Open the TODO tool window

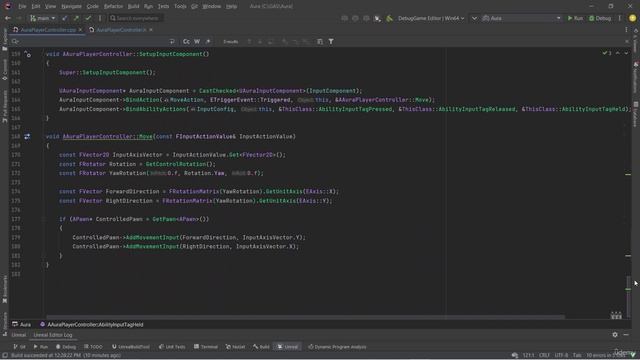(x=93, y=347)
